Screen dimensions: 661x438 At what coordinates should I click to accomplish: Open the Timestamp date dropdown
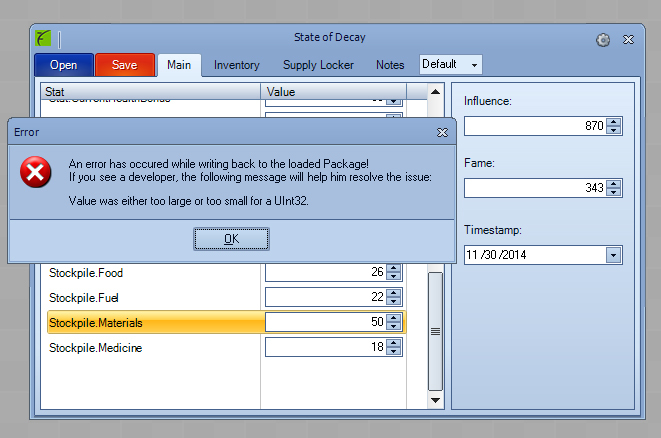[612, 255]
